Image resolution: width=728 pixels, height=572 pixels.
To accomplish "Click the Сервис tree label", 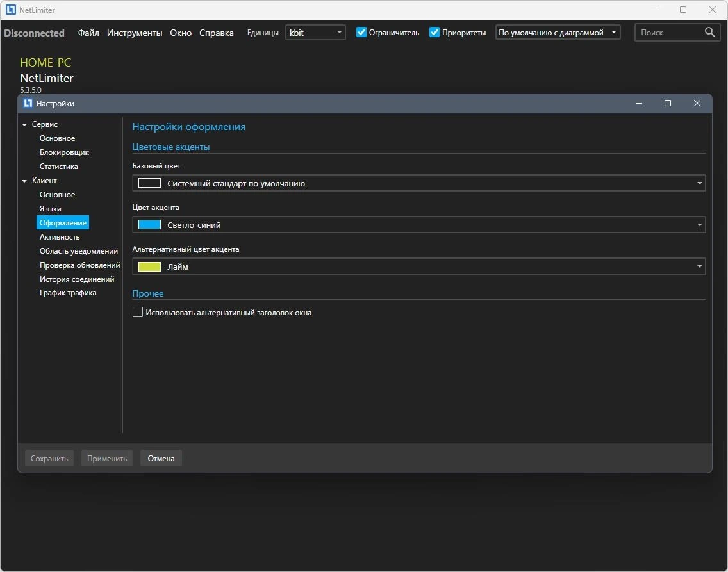I will 45,124.
